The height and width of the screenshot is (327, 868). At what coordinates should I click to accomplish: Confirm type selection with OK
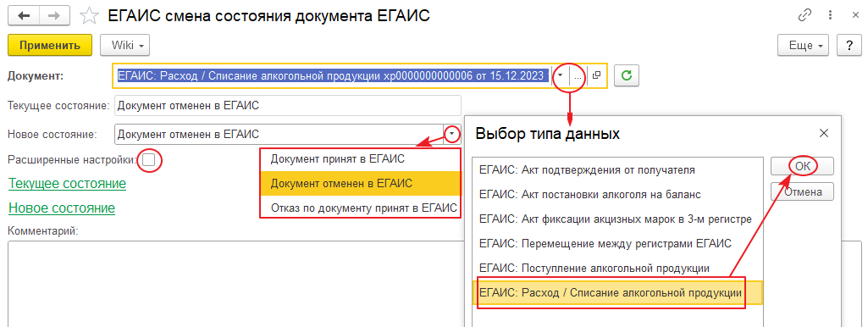click(802, 166)
